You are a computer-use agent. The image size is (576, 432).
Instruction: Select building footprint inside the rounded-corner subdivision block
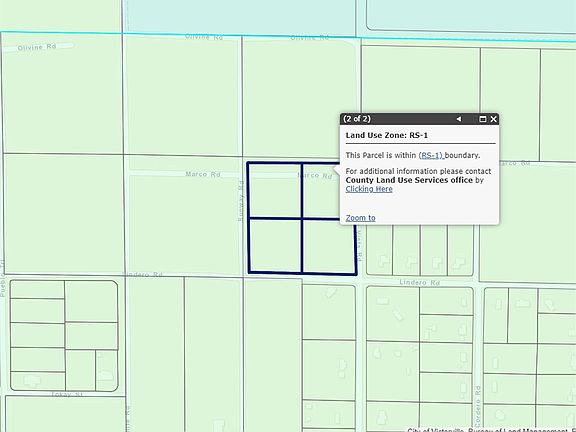[x=32, y=380]
